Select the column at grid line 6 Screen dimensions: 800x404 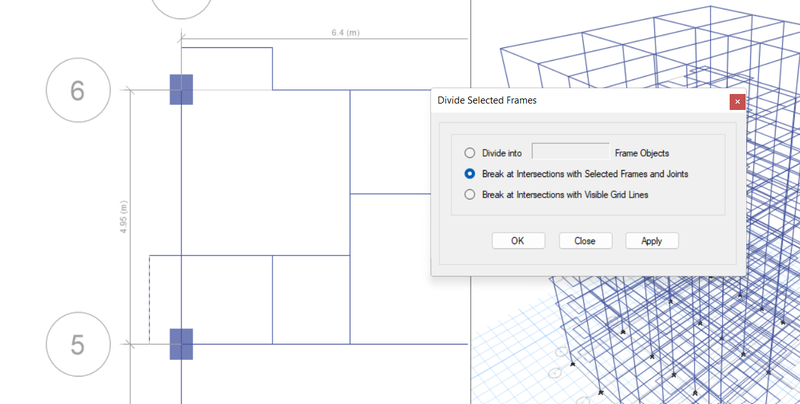(181, 90)
